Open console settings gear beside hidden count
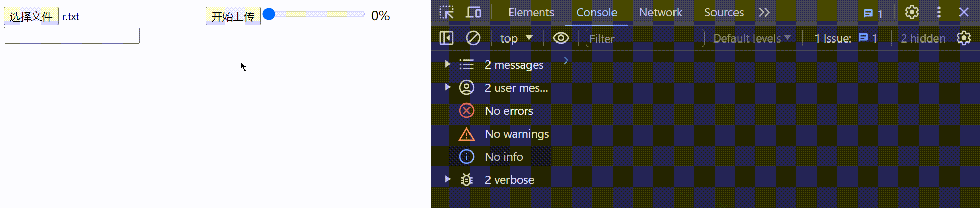 point(964,38)
